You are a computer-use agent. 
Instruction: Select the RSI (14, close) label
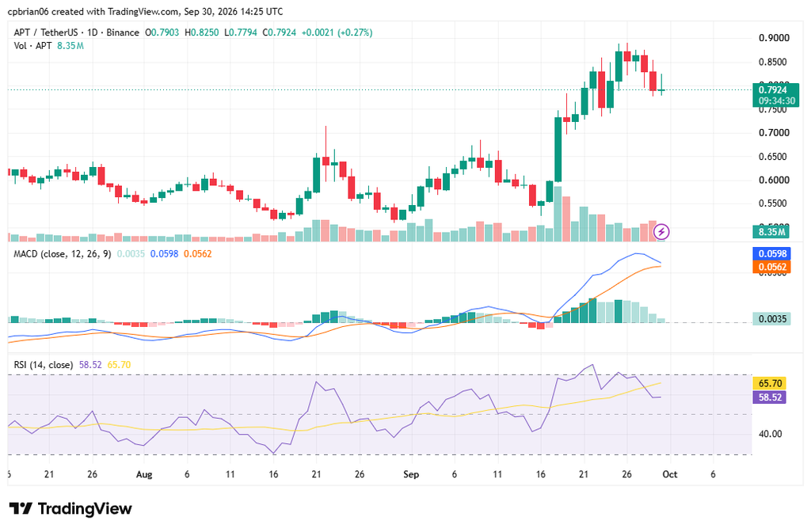[x=43, y=365]
